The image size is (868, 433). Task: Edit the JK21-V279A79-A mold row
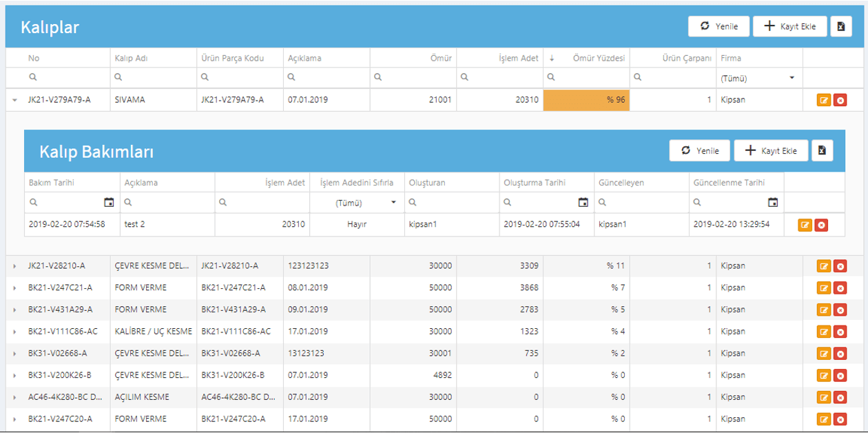(823, 101)
